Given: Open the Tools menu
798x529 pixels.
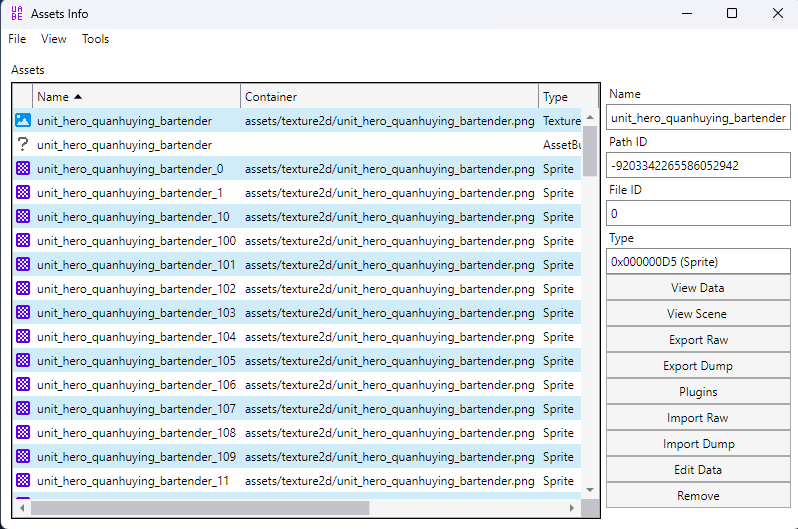Looking at the screenshot, I should [x=95, y=39].
